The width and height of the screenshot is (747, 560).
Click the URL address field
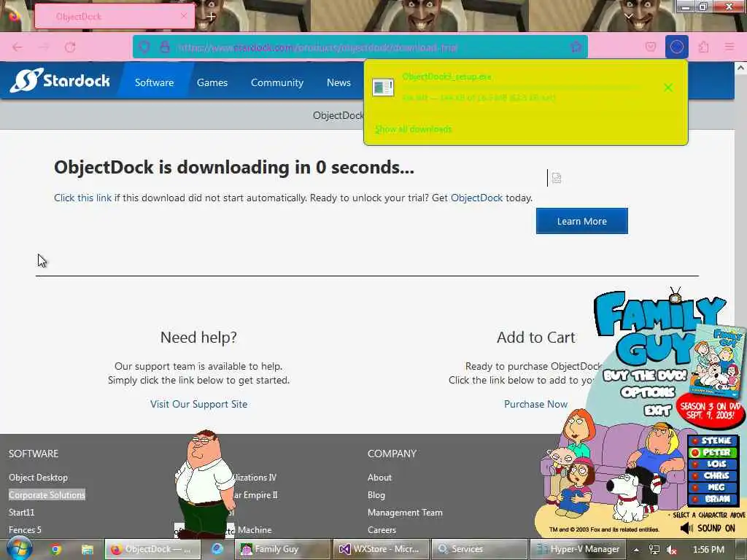pos(360,47)
